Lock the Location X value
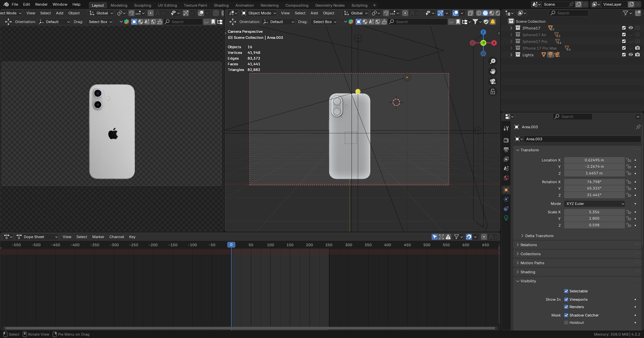This screenshot has width=644, height=338. click(x=629, y=160)
